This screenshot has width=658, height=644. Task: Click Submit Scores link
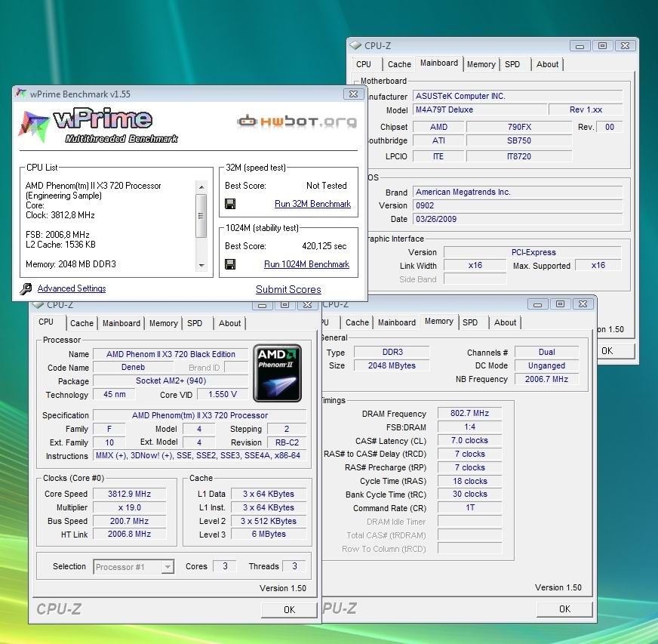point(288,290)
